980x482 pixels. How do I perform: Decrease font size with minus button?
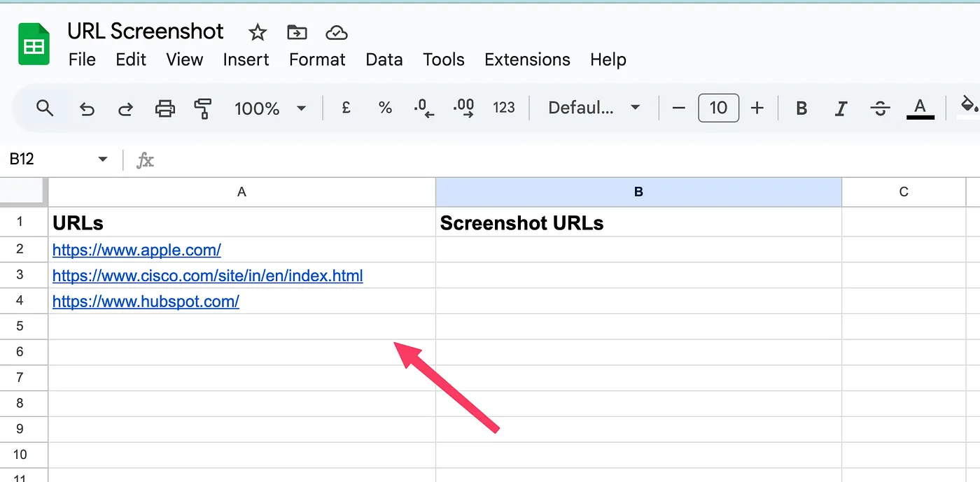point(678,108)
